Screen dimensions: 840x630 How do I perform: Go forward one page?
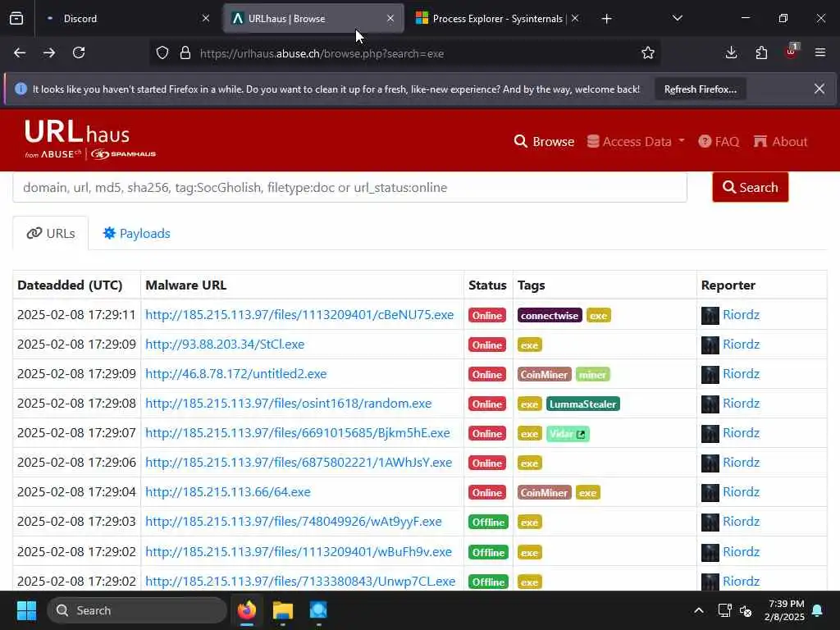[49, 53]
